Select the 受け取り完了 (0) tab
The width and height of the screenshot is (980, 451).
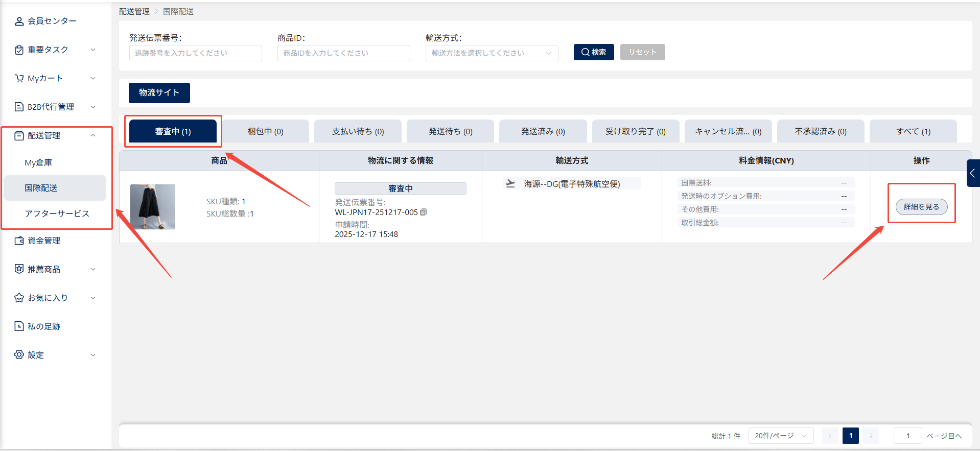pyautogui.click(x=636, y=131)
